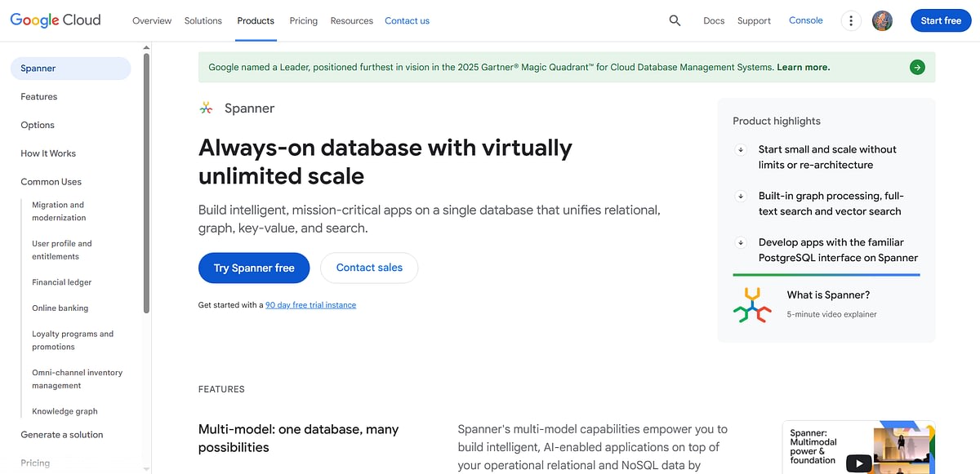Click the Spanner product icon above the heading
The height and width of the screenshot is (474, 980).
click(206, 107)
